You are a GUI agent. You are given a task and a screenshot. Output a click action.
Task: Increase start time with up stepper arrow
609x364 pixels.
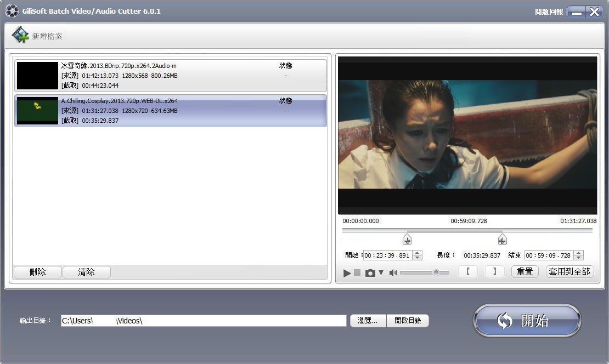click(x=417, y=253)
